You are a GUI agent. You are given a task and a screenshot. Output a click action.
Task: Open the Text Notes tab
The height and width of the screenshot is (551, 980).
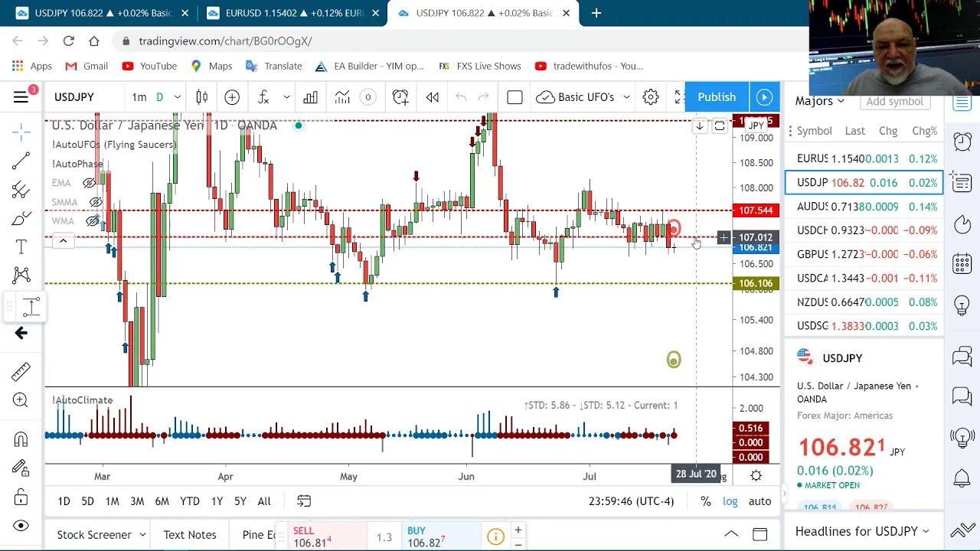[190, 535]
